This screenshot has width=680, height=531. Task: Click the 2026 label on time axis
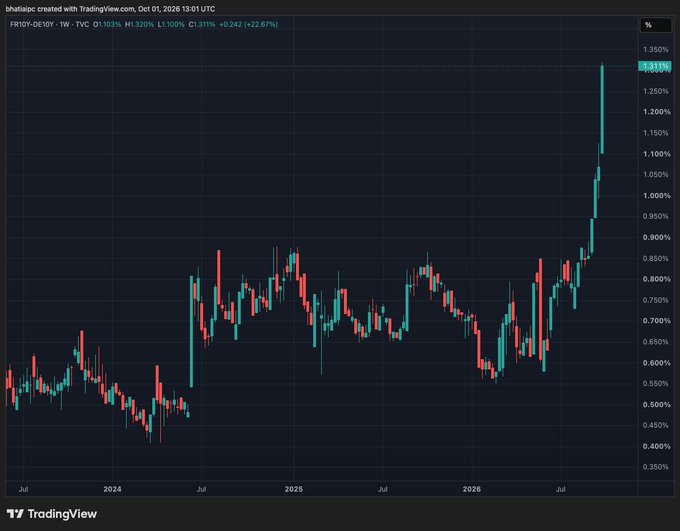point(471,489)
